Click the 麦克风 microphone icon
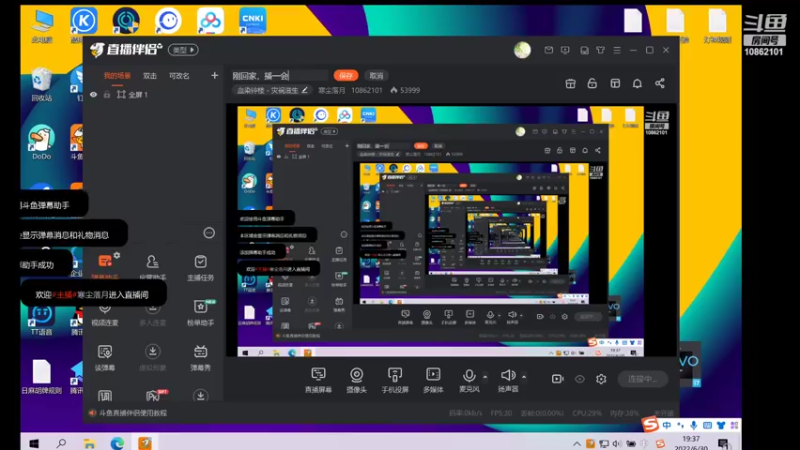800x450 pixels. tap(468, 376)
